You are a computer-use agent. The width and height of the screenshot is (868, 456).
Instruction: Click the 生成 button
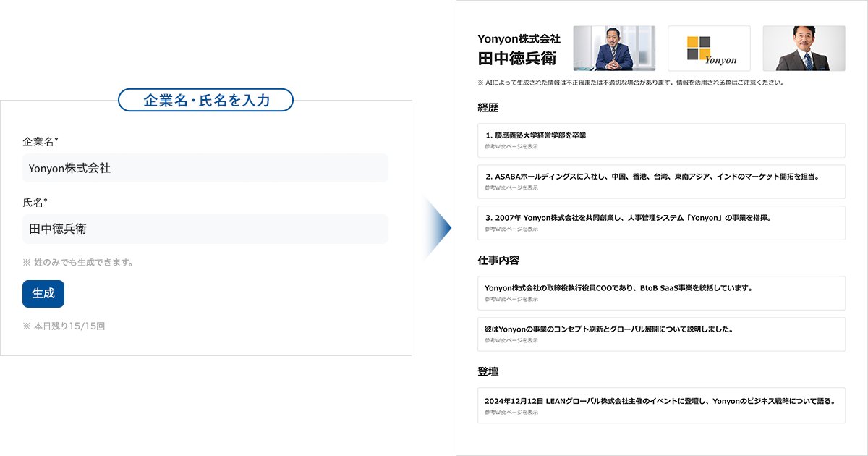pos(43,294)
